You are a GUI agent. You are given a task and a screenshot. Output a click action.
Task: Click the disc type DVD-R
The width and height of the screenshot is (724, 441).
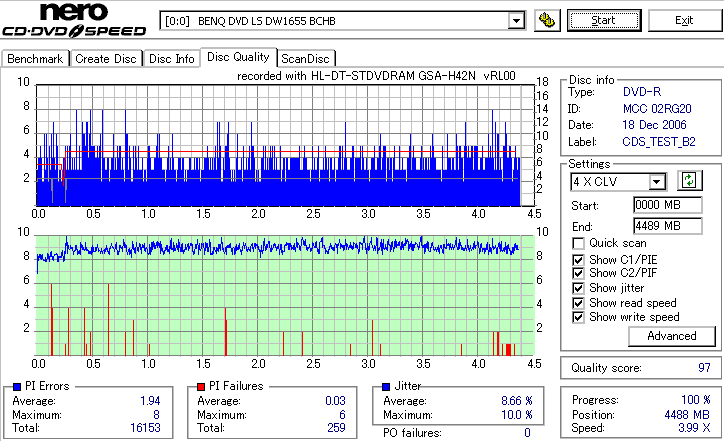point(642,92)
